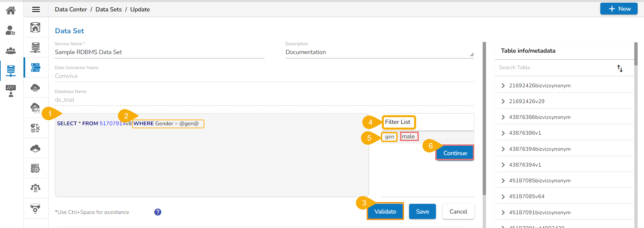
Task: Open the user settings icon
Action: pos(11,31)
